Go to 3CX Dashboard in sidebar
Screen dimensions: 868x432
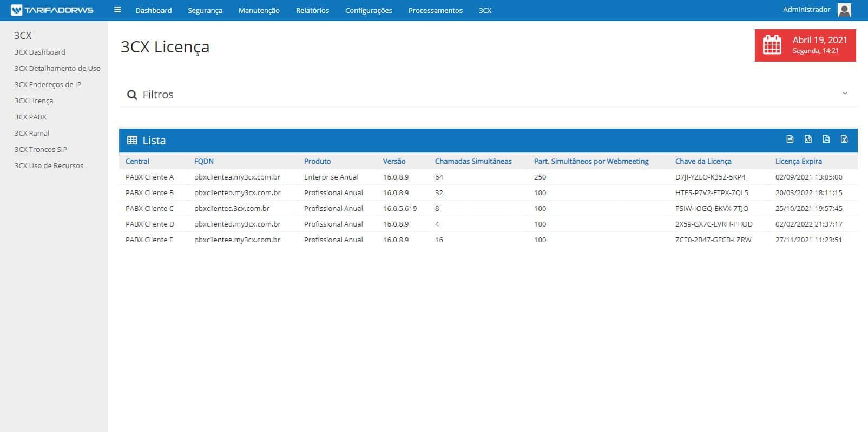tap(40, 52)
